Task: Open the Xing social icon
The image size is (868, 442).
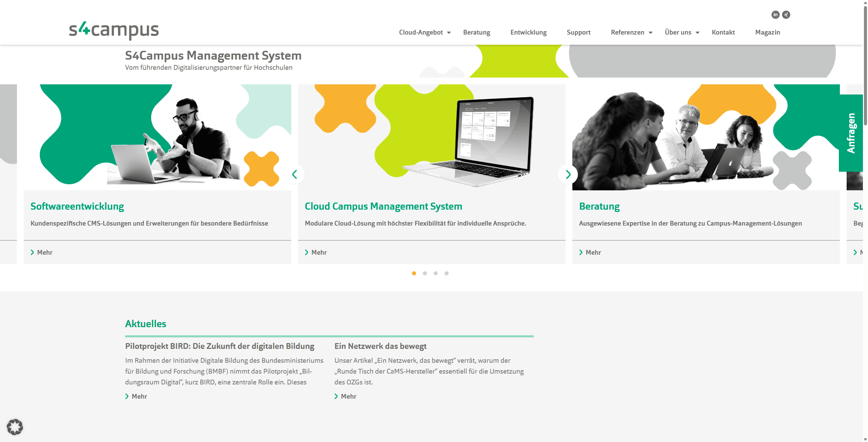Action: [x=786, y=15]
